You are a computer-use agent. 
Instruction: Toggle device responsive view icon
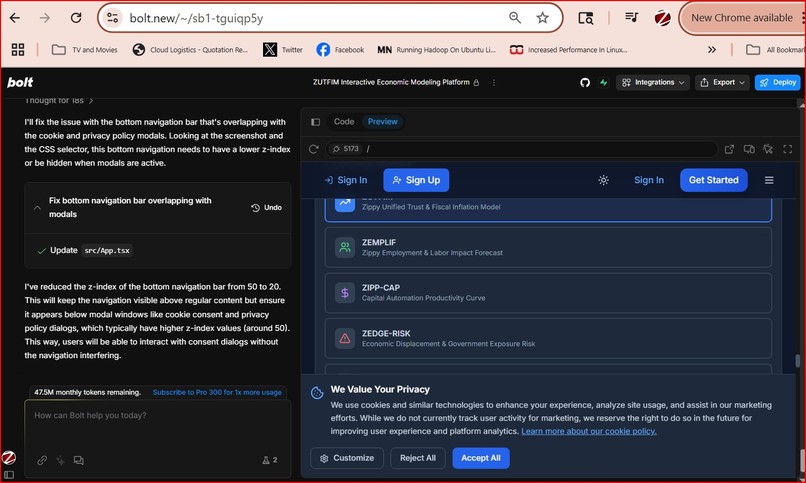(x=749, y=149)
